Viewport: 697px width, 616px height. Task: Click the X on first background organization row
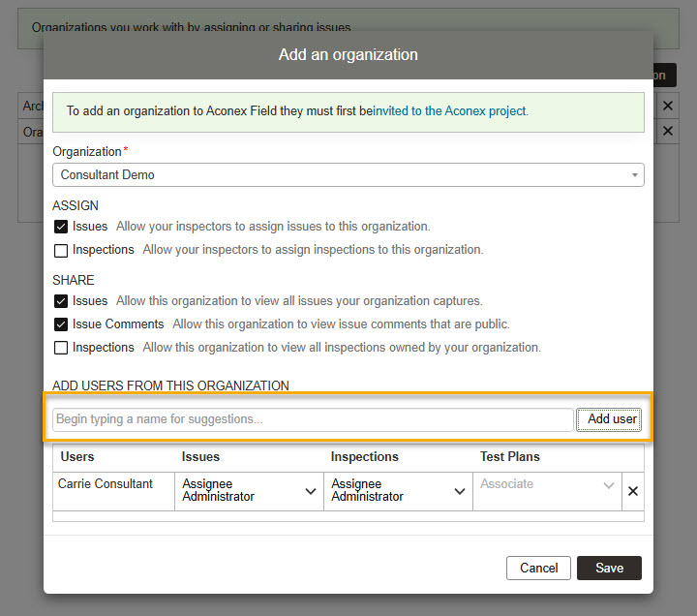pos(668,106)
